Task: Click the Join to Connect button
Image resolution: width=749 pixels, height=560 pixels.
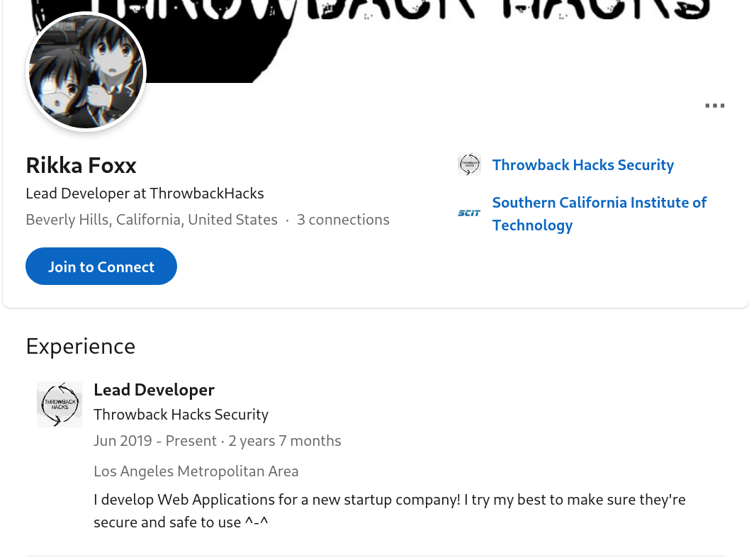Action: (101, 267)
